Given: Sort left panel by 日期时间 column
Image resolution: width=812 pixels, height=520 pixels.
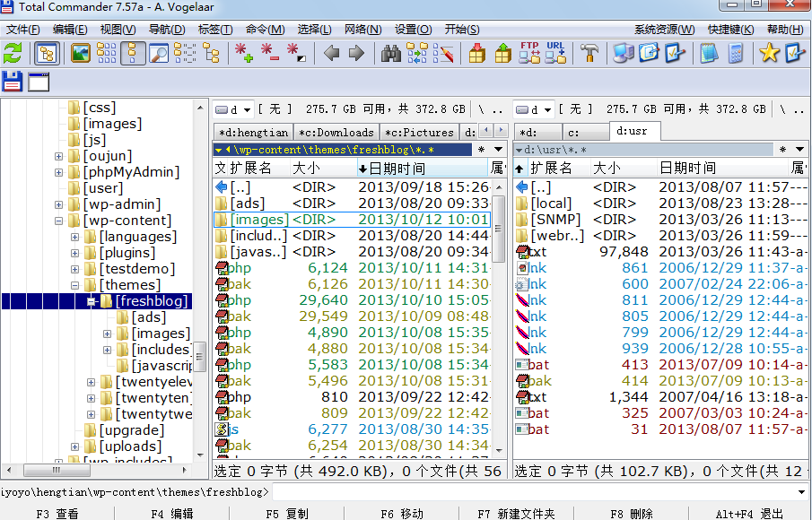Looking at the screenshot, I should (422, 169).
